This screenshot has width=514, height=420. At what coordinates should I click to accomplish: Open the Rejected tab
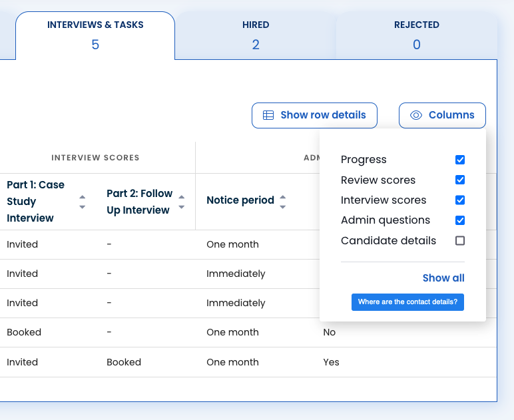click(417, 35)
